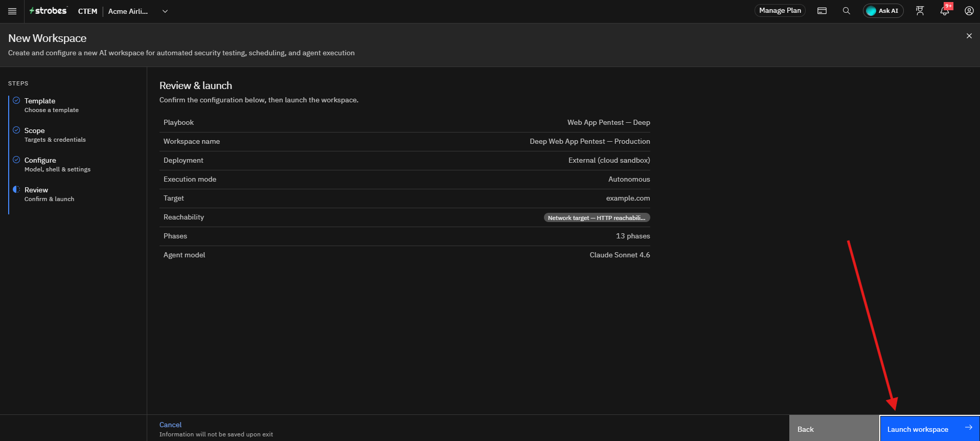The height and width of the screenshot is (441, 980).
Task: Open the search magnifier icon
Action: [x=847, y=11]
